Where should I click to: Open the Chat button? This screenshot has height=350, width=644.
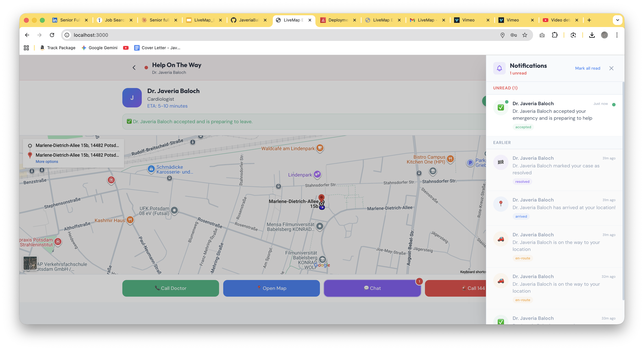(x=372, y=288)
